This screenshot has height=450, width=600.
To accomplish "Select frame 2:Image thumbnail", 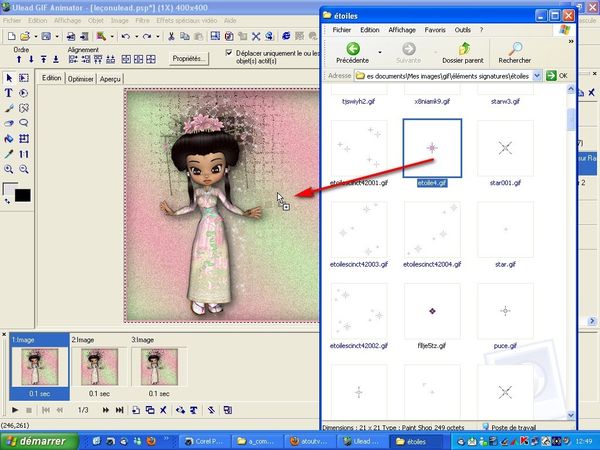I will 99,367.
